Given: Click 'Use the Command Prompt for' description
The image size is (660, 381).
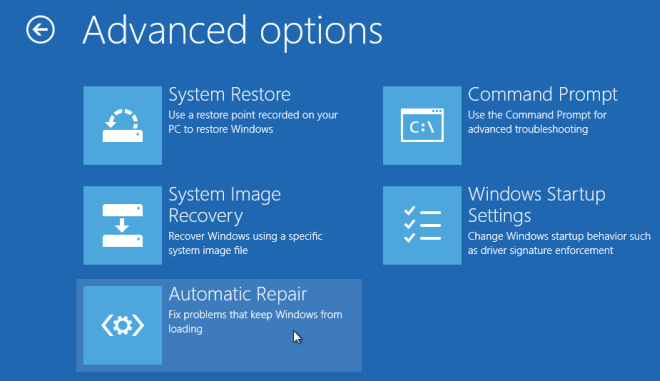Looking at the screenshot, I should point(537,122).
